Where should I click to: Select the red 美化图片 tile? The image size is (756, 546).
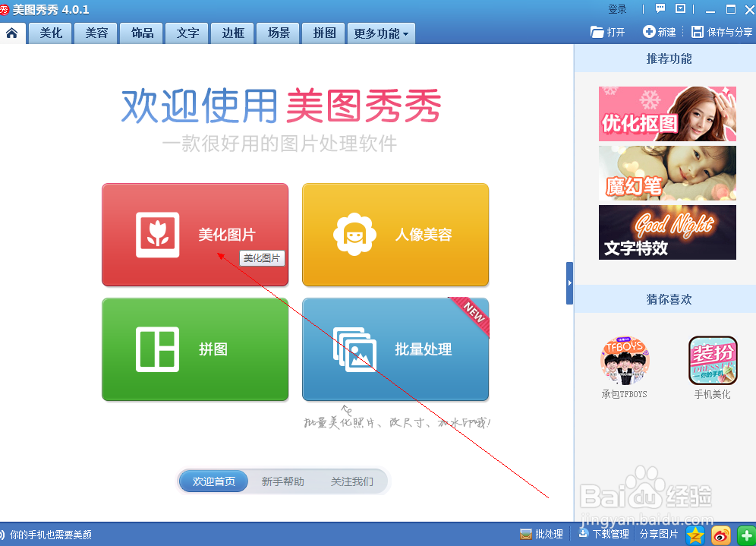(x=194, y=234)
